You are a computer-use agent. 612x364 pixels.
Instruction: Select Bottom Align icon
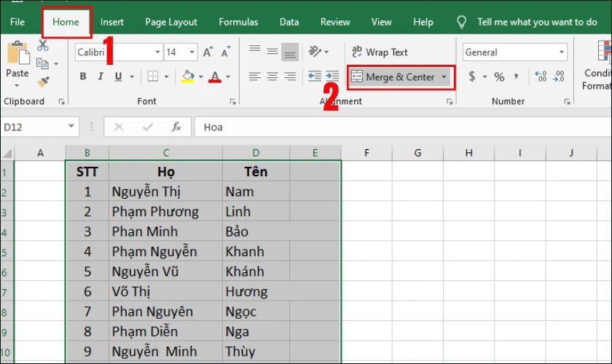click(290, 52)
